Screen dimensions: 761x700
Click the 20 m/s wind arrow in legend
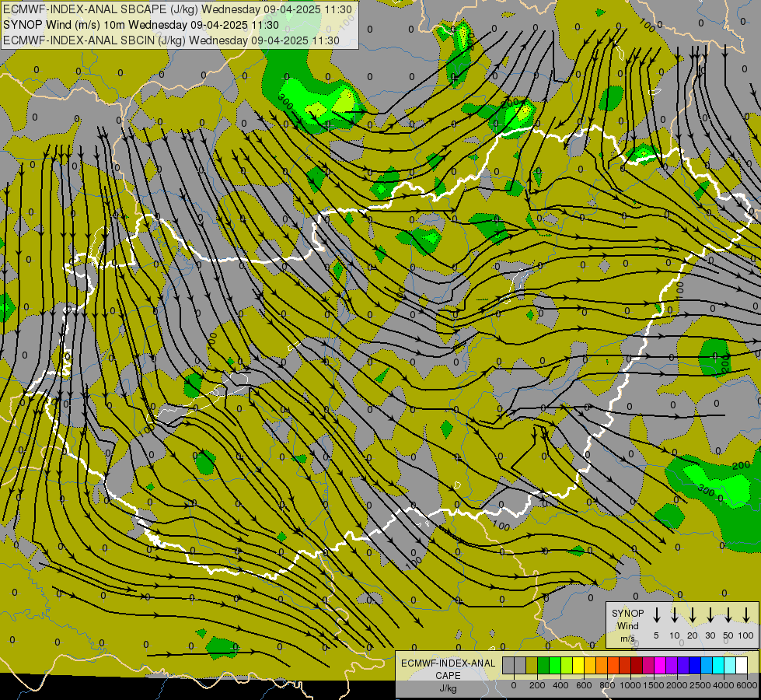[x=693, y=614]
